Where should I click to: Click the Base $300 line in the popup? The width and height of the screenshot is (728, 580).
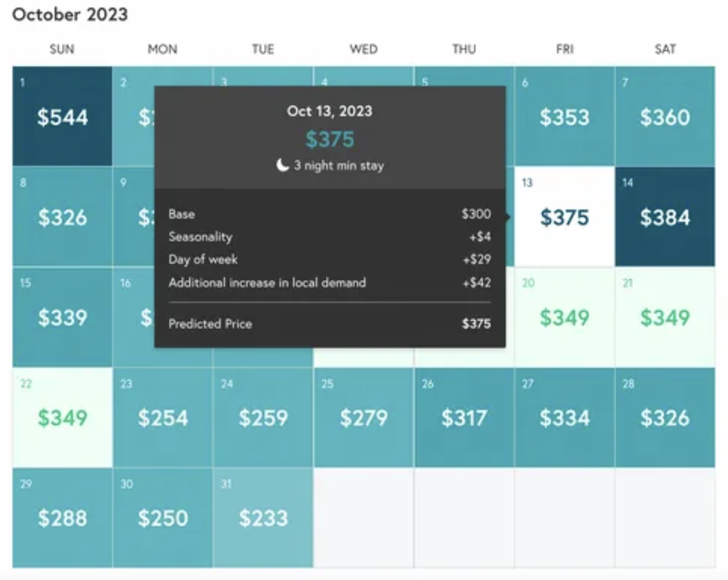[329, 214]
